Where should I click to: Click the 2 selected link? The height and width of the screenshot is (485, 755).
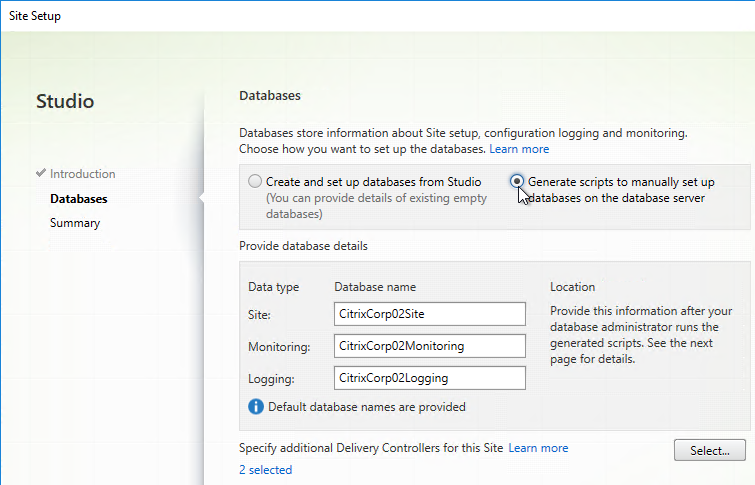tap(265, 470)
